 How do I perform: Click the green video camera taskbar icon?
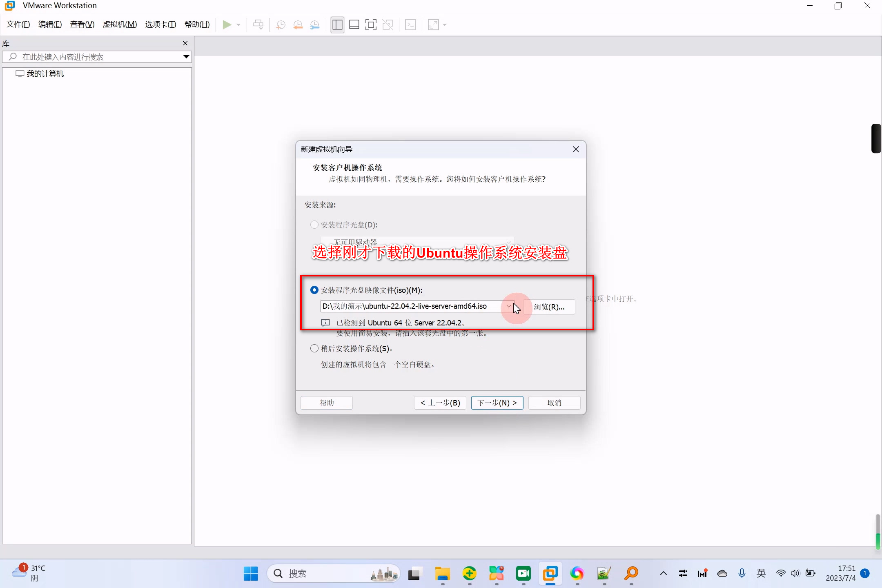[523, 574]
